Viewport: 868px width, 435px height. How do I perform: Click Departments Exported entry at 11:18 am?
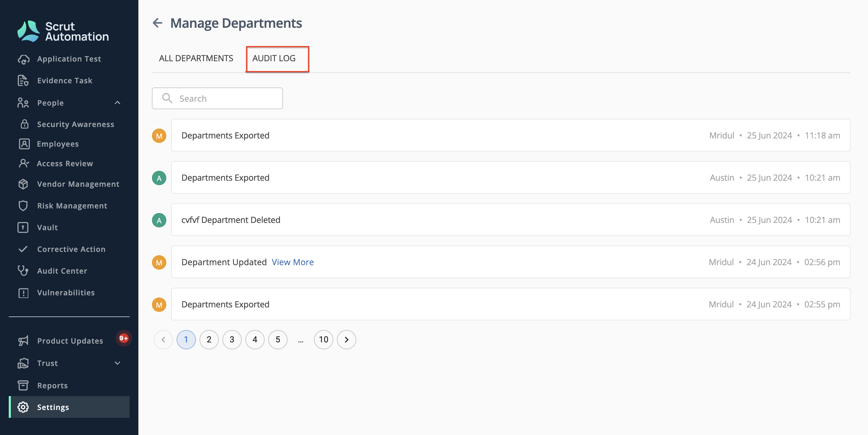coord(511,135)
